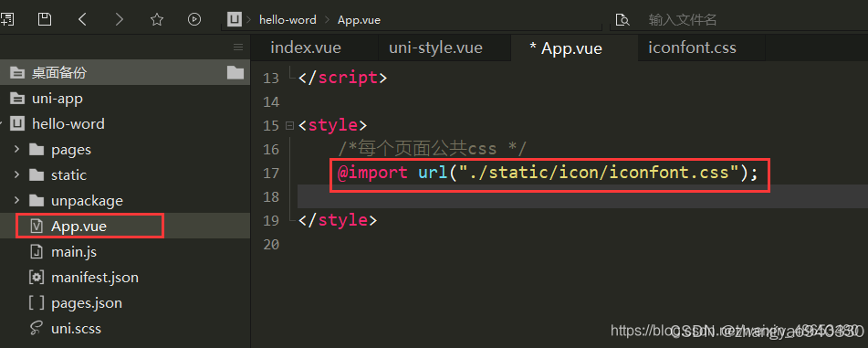Click the unpackage folder icon
The width and height of the screenshot is (868, 348).
(x=37, y=201)
